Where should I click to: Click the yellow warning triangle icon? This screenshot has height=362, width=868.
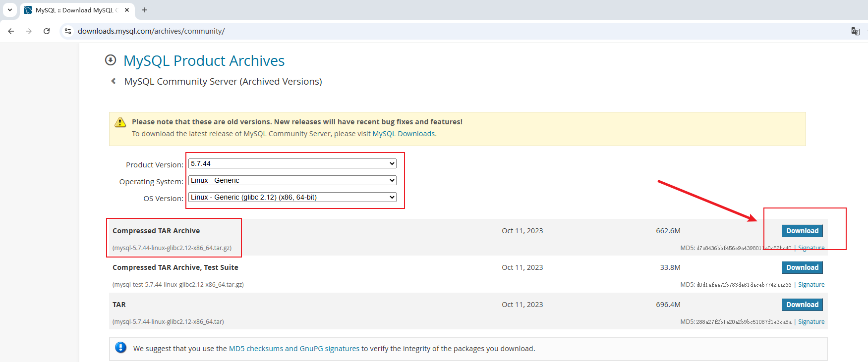[x=120, y=122]
